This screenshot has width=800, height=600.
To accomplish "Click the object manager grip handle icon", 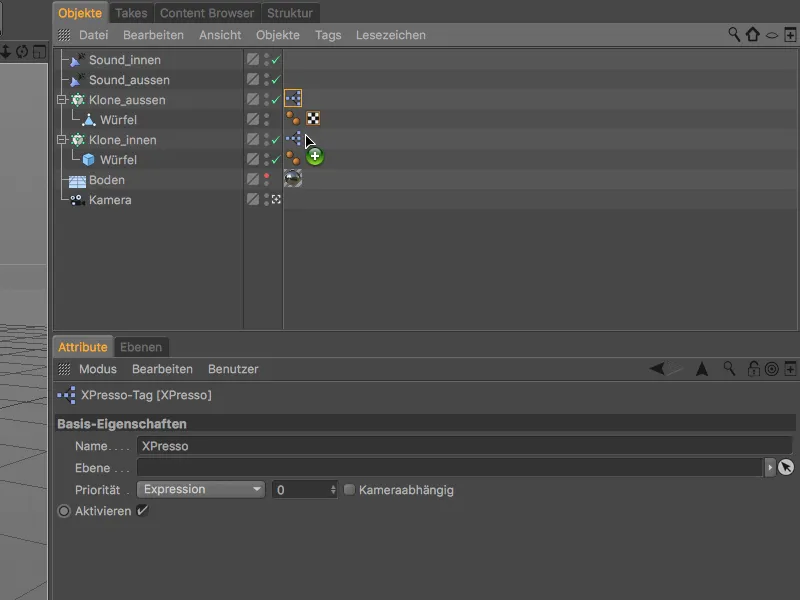I will pos(64,35).
